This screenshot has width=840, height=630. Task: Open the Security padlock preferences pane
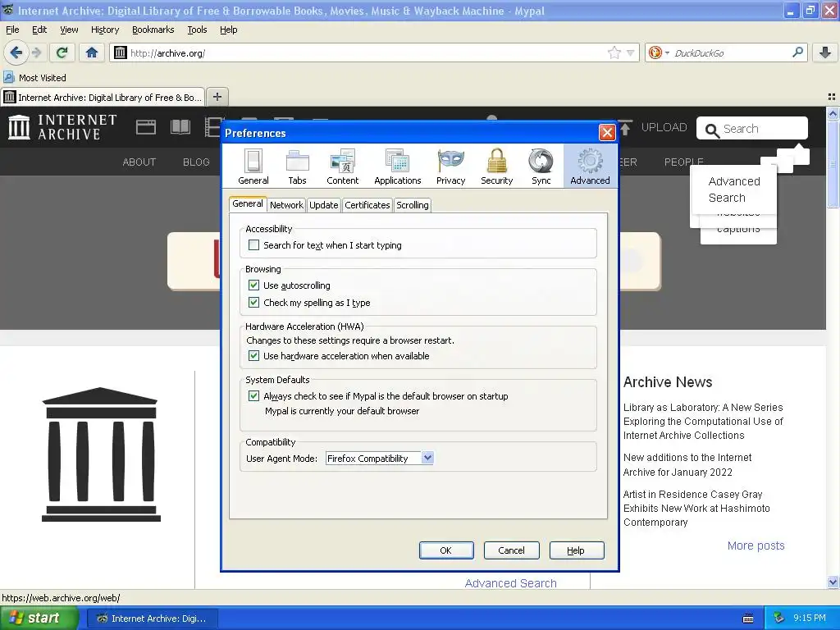pos(496,166)
